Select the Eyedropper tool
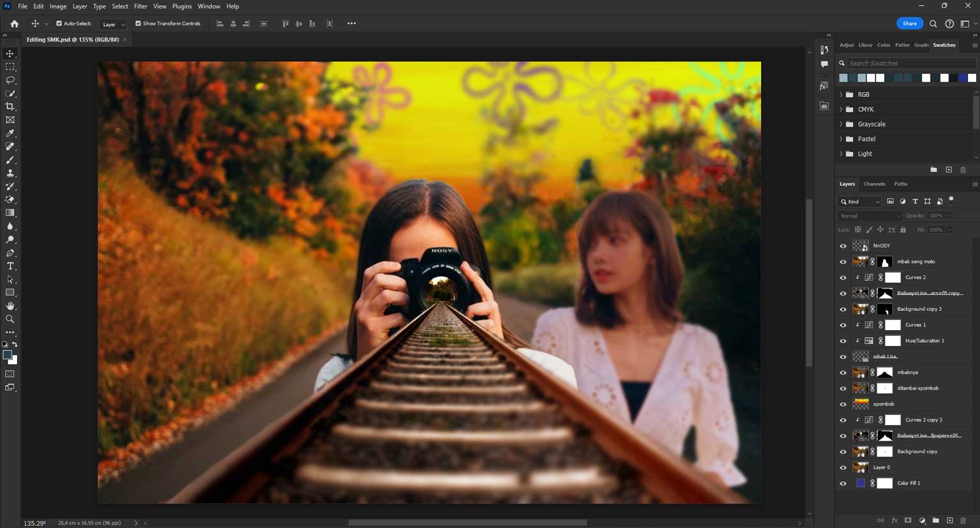 point(10,133)
